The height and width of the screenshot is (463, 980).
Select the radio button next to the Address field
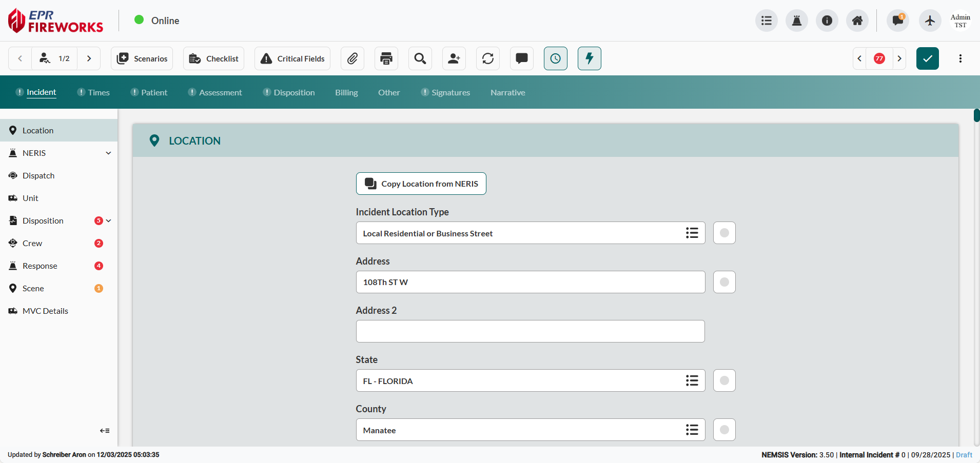pos(724,281)
